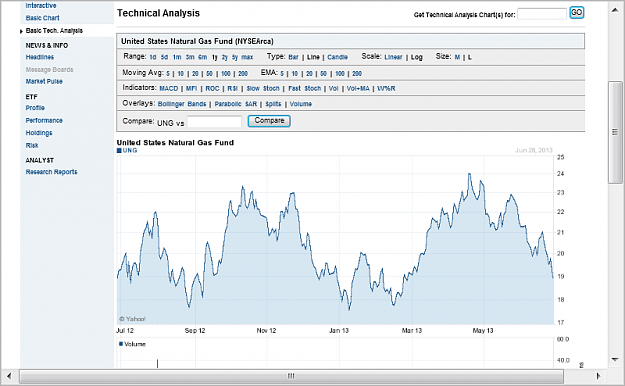Screen dimensions: 625x386
Task: Click the vertical scrollbar up arrow
Action: [x=615, y=10]
